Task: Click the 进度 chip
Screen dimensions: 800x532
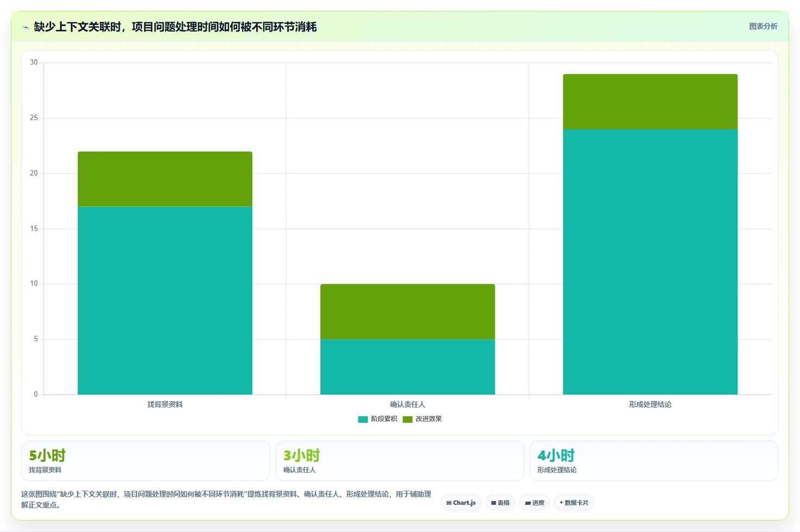Action: [535, 503]
